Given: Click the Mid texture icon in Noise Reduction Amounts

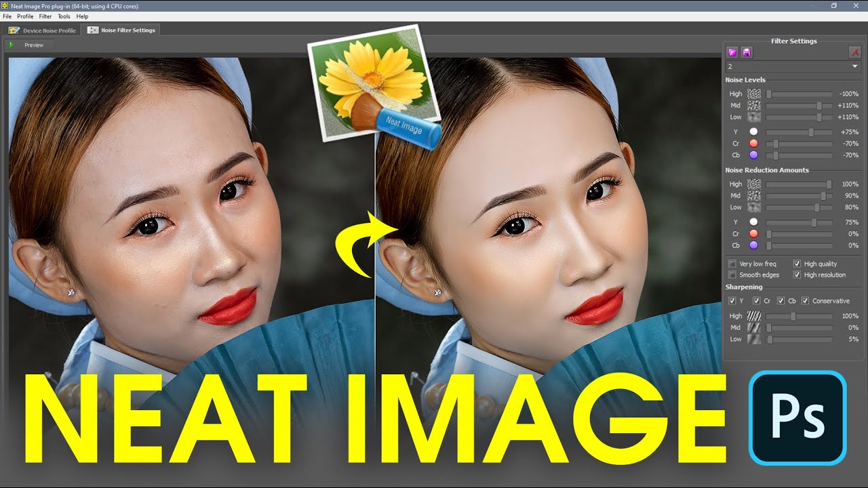Looking at the screenshot, I should point(754,196).
